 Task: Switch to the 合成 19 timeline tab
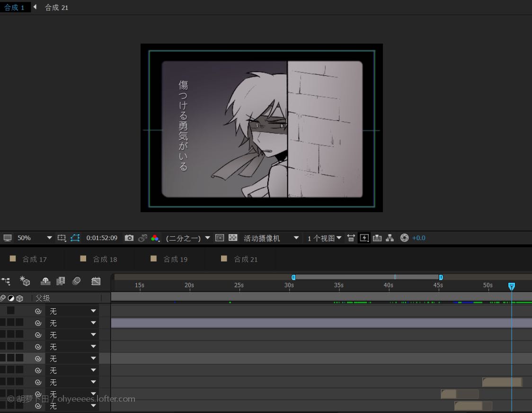(176, 260)
